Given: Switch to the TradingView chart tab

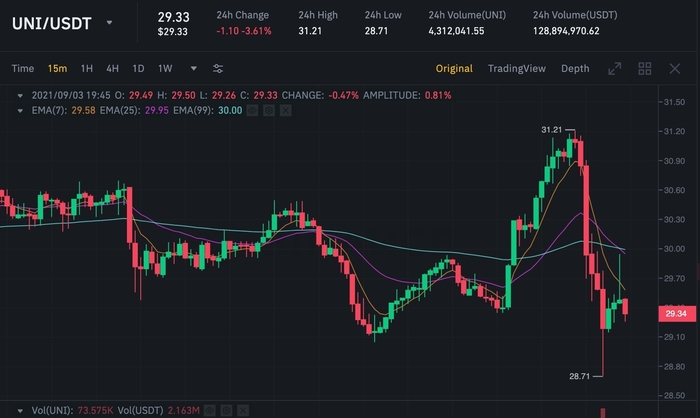Looking at the screenshot, I should [x=516, y=69].
